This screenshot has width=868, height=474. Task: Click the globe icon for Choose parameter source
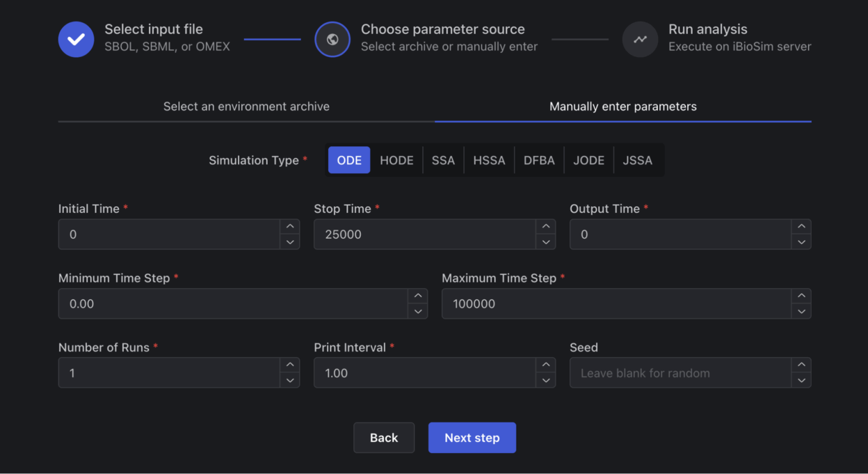pos(332,39)
